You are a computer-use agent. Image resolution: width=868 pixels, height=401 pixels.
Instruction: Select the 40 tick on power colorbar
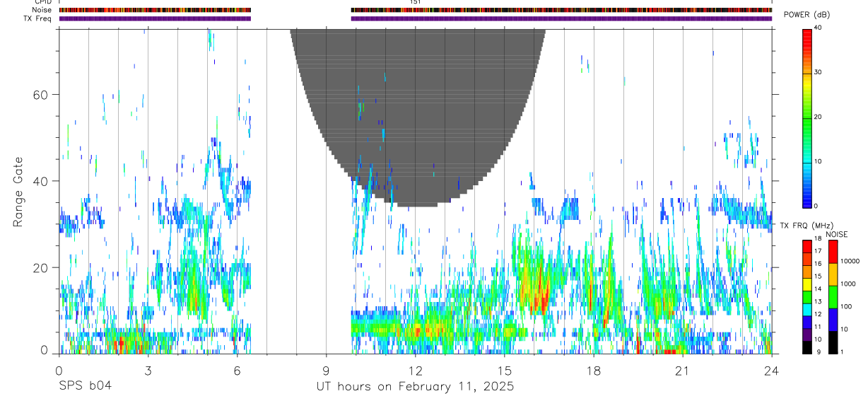[818, 28]
